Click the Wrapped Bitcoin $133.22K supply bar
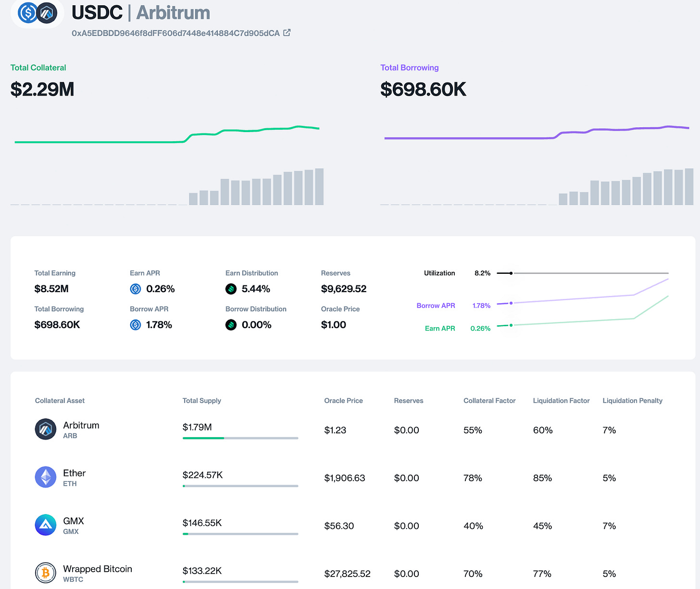Viewport: 700px width, 589px height. click(x=240, y=582)
